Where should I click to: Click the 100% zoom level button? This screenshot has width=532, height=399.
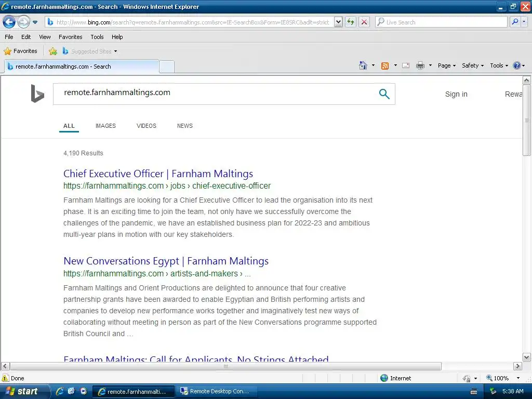click(497, 378)
